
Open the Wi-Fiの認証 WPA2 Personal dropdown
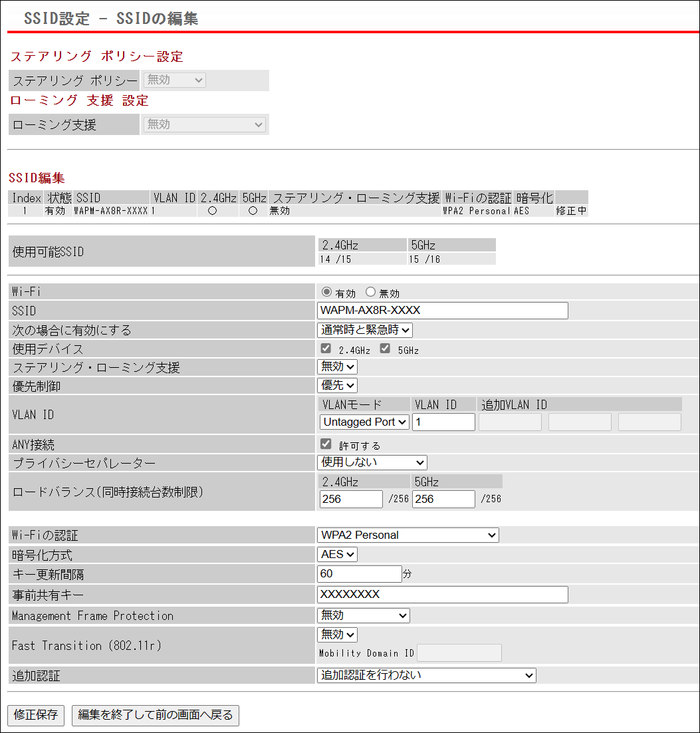[x=408, y=535]
